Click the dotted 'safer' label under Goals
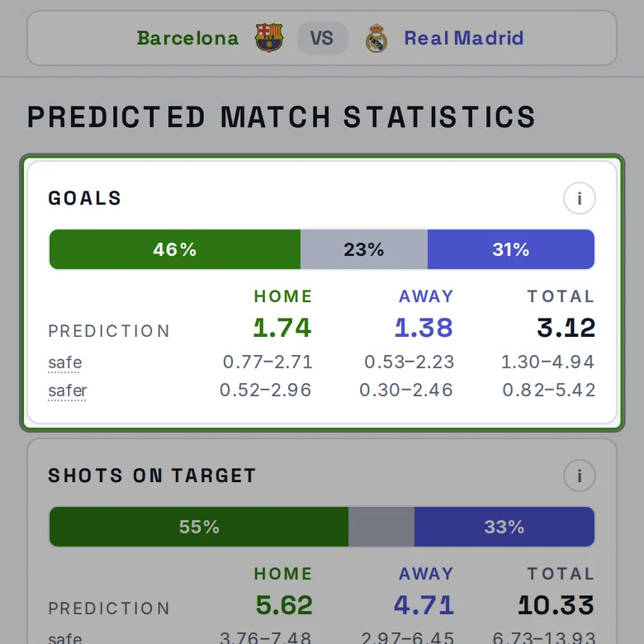 pyautogui.click(x=68, y=391)
